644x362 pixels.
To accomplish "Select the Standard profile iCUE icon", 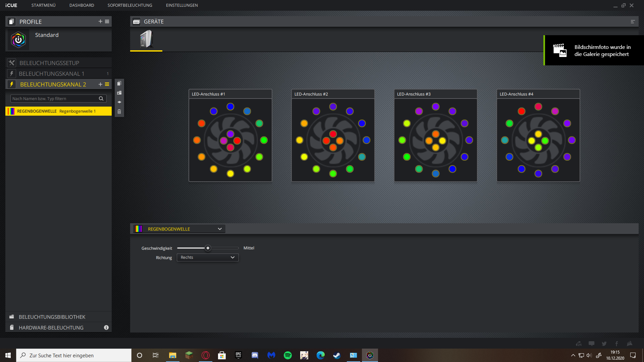I will [18, 40].
